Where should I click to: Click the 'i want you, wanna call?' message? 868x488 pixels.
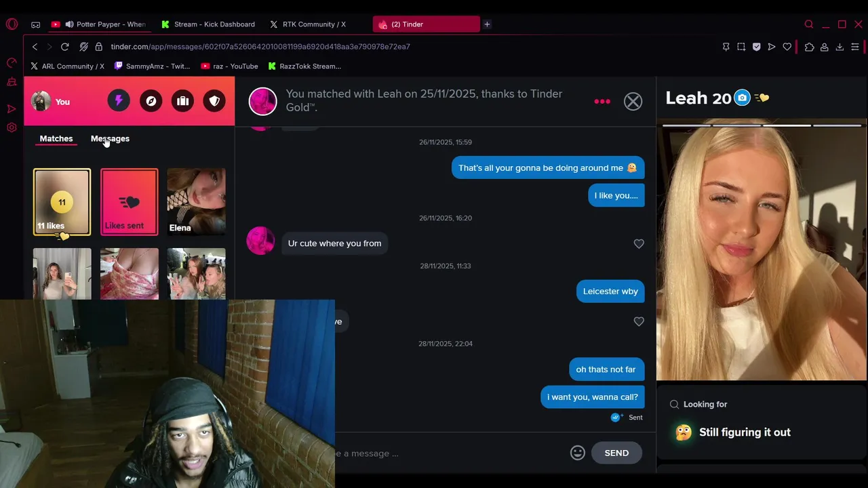click(593, 397)
